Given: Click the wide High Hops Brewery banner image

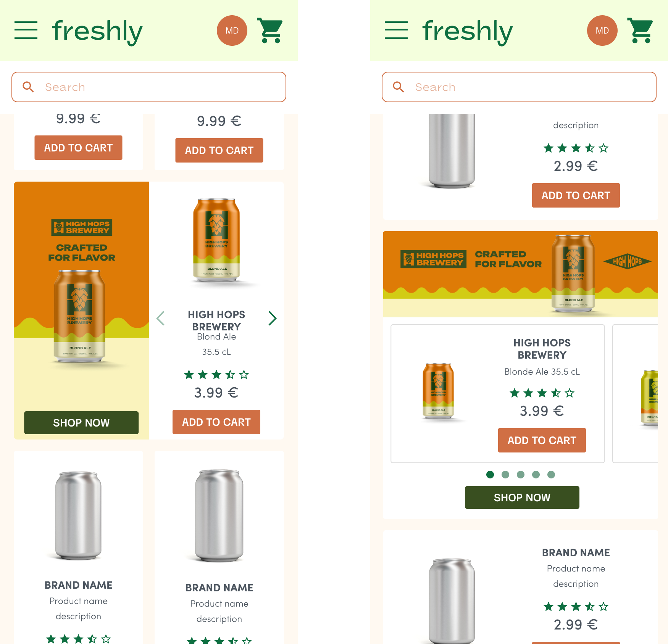Looking at the screenshot, I should [x=521, y=274].
